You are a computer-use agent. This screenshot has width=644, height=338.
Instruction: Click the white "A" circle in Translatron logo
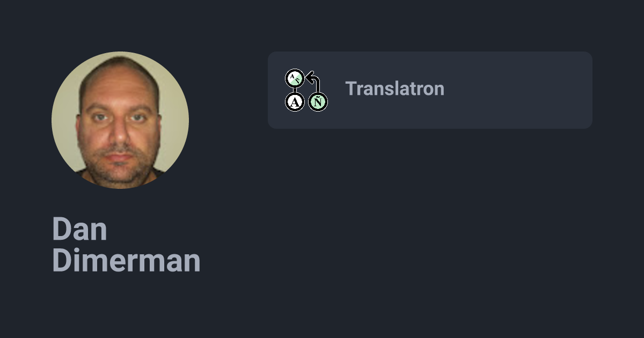295,101
